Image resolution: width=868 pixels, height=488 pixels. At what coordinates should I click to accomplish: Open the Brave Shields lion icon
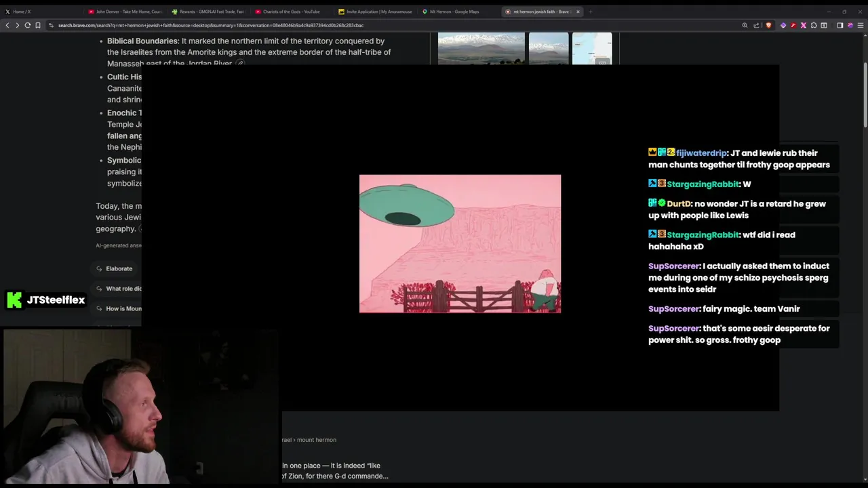768,25
